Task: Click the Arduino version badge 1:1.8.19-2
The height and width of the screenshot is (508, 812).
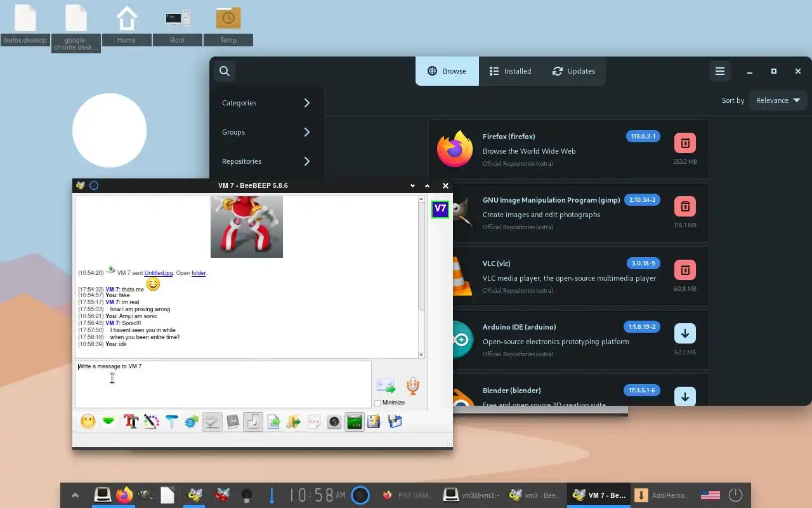Action: tap(643, 327)
